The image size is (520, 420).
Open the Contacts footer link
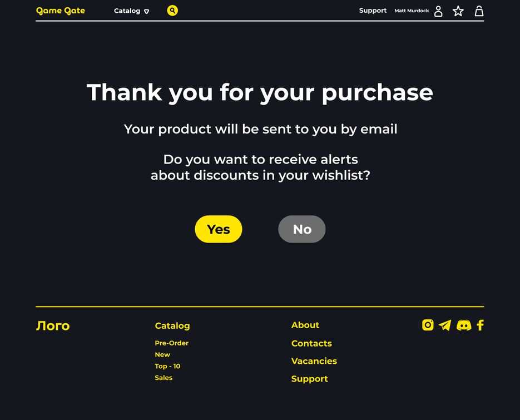(311, 343)
